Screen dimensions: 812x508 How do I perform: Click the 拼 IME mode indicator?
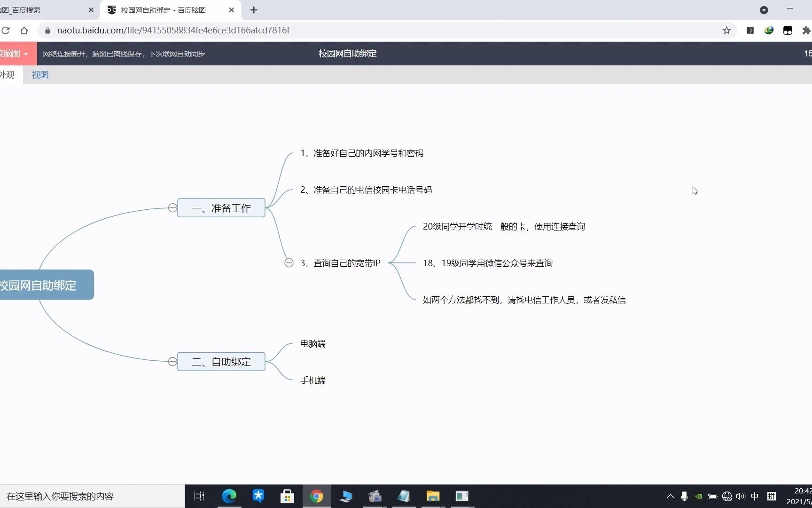(x=772, y=496)
